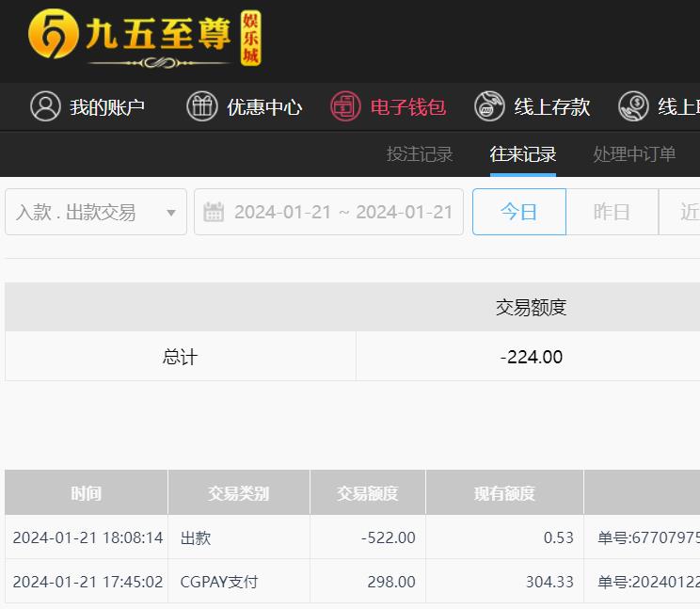Viewport: 700px width, 609px height.
Task: Click the order number starting 单号:20240122
Action: click(648, 582)
